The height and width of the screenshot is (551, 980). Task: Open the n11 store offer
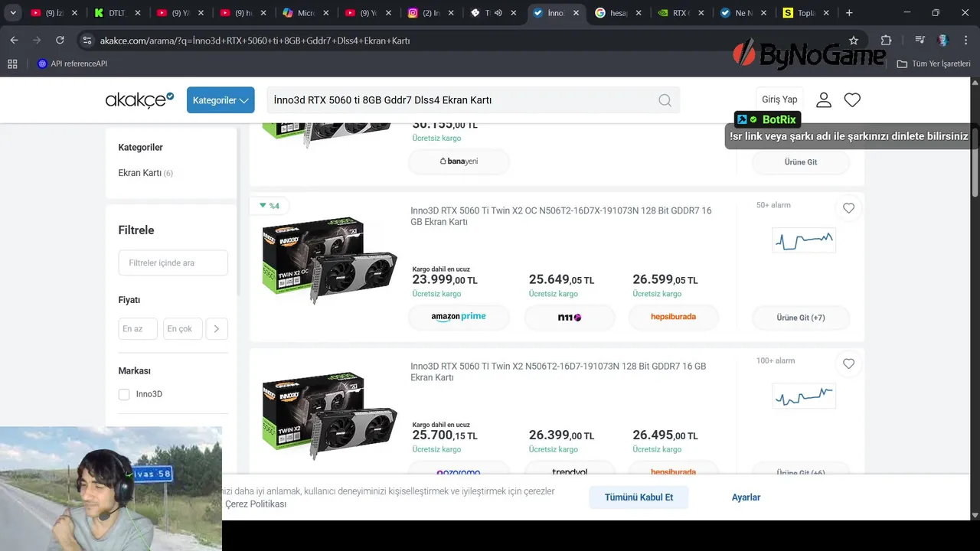pyautogui.click(x=570, y=317)
